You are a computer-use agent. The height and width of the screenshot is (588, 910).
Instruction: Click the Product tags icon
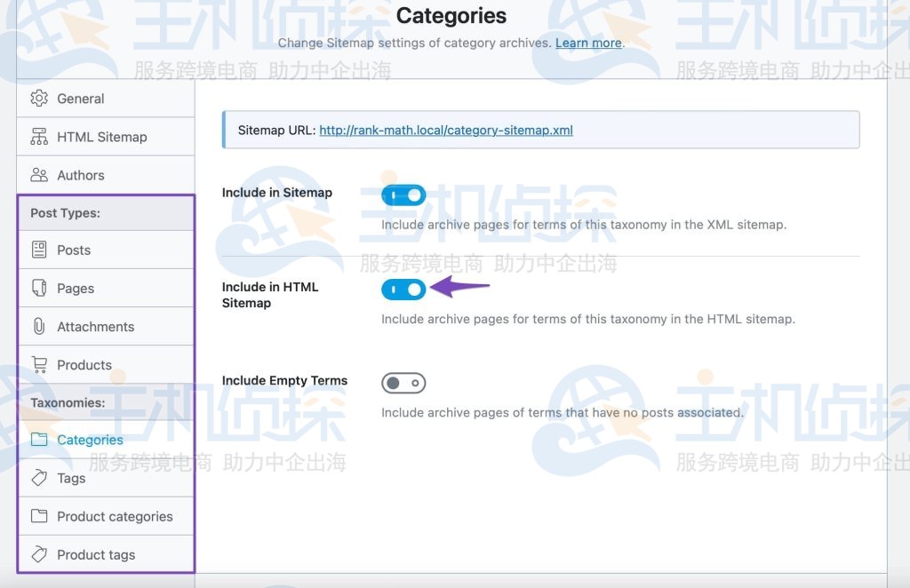click(37, 554)
